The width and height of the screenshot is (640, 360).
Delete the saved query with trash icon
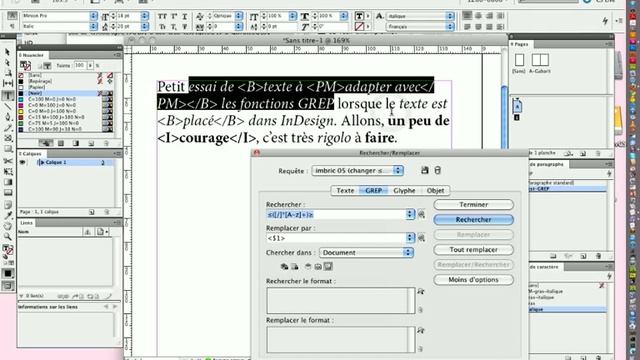coord(438,170)
